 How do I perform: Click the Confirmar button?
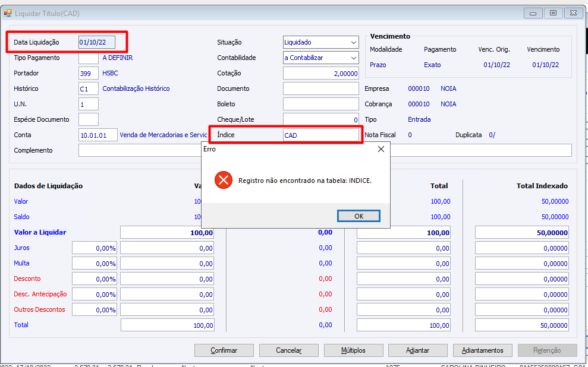click(224, 350)
